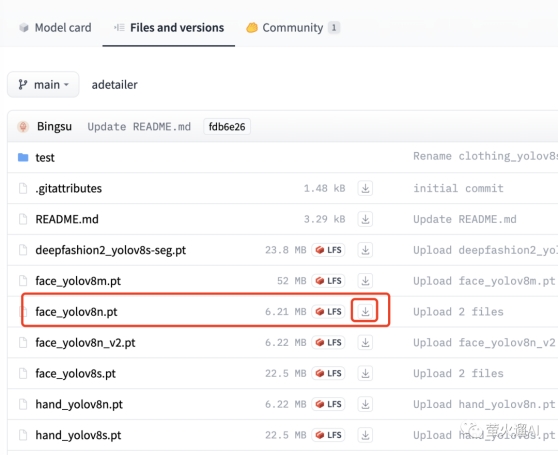Image resolution: width=559 pixels, height=456 pixels.
Task: Open the Community tab
Action: (293, 27)
